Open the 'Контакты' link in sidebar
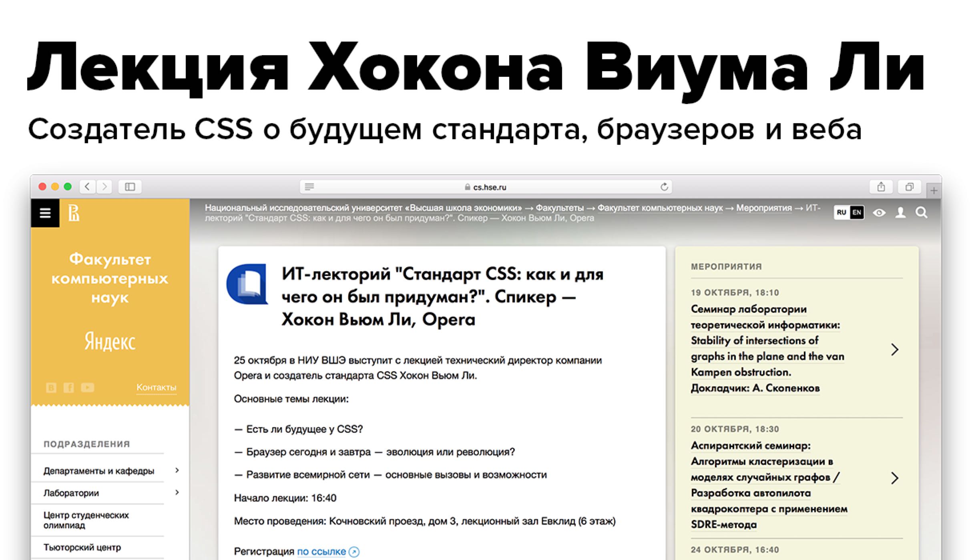Screen dimensions: 972x560 point(156,387)
